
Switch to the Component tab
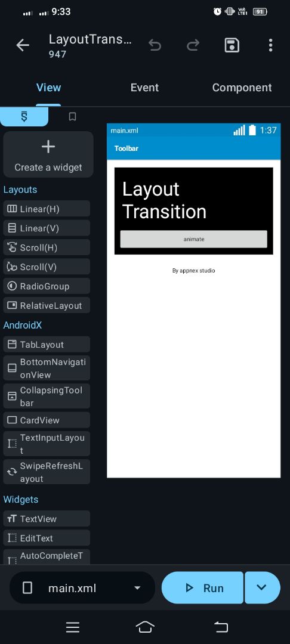click(x=242, y=88)
